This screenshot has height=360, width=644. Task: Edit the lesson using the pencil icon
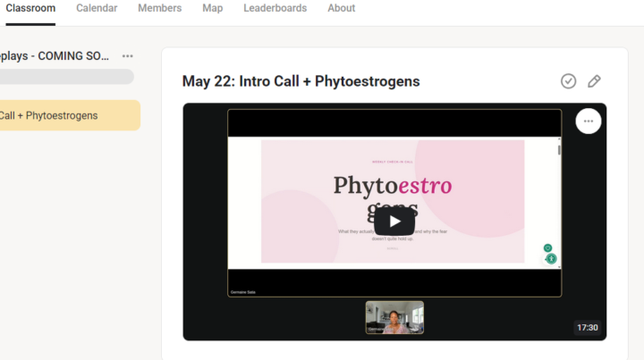tap(594, 81)
